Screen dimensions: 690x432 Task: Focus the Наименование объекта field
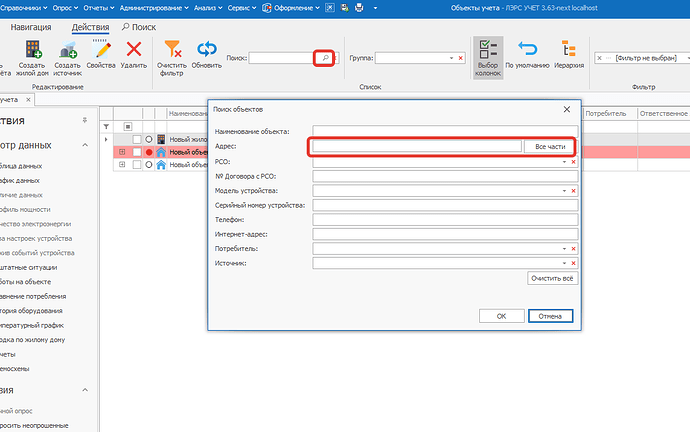click(x=445, y=132)
